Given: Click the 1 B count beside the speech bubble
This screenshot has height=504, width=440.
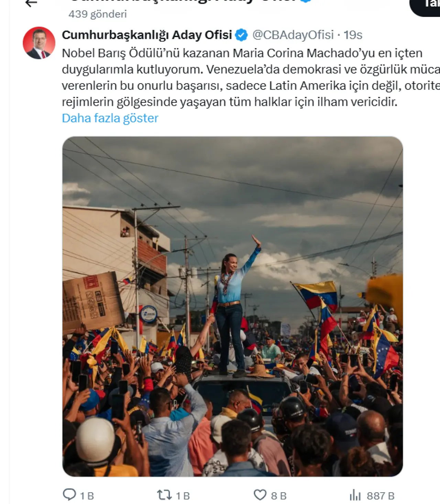Looking at the screenshot, I should pos(87,496).
